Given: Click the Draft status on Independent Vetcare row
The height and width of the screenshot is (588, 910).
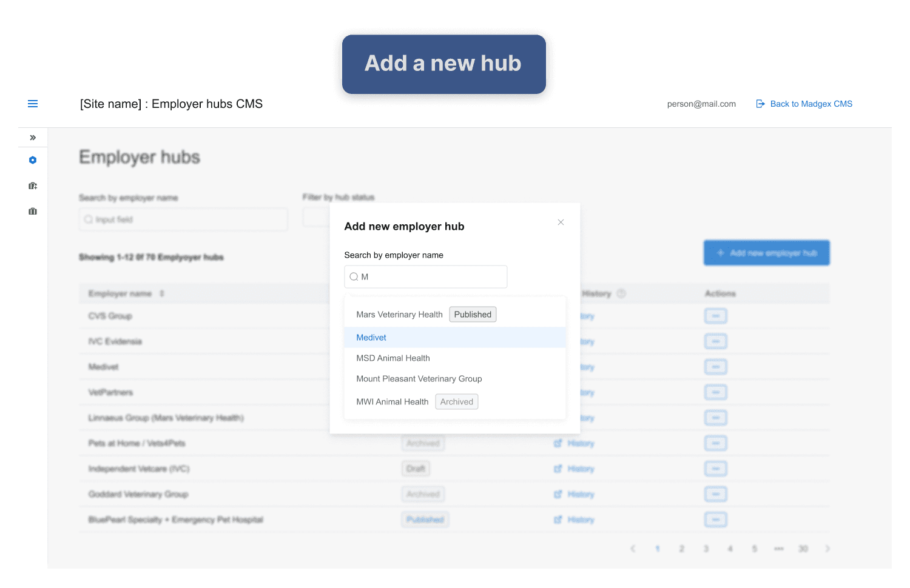Looking at the screenshot, I should pos(416,469).
